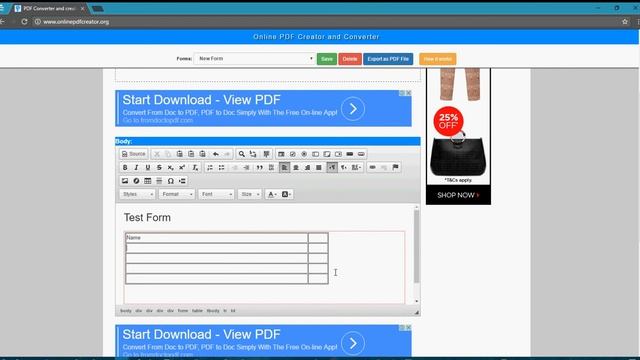
Task: Open the Find magnifier tool
Action: coord(242,154)
